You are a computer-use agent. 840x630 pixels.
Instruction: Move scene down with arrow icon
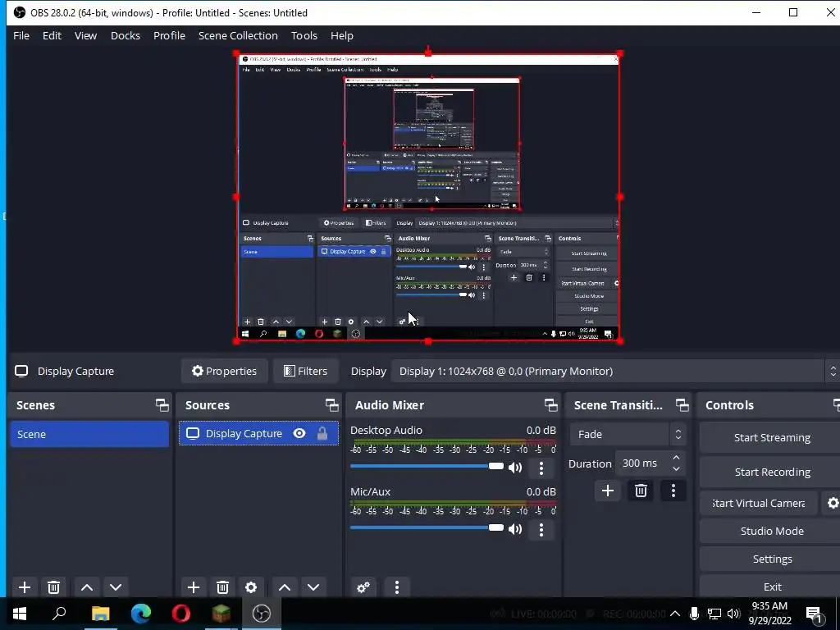pyautogui.click(x=116, y=587)
